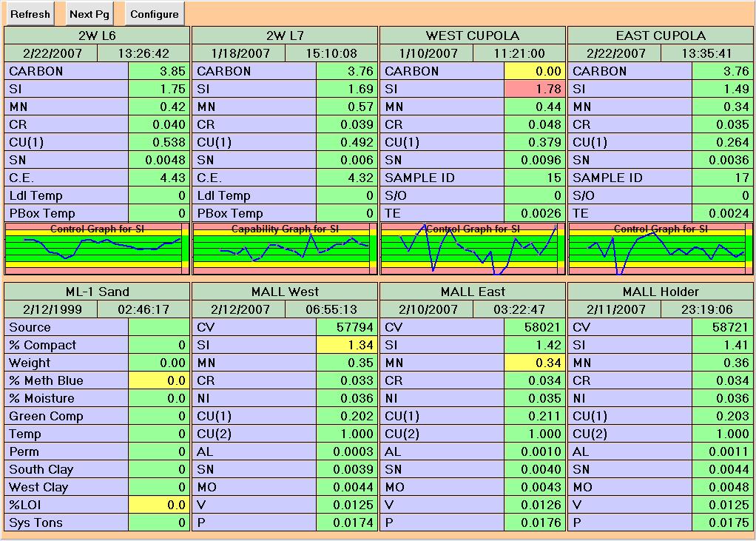Click MALL Holder CV value 58721
Image resolution: width=756 pixels, height=541 pixels.
[723, 327]
